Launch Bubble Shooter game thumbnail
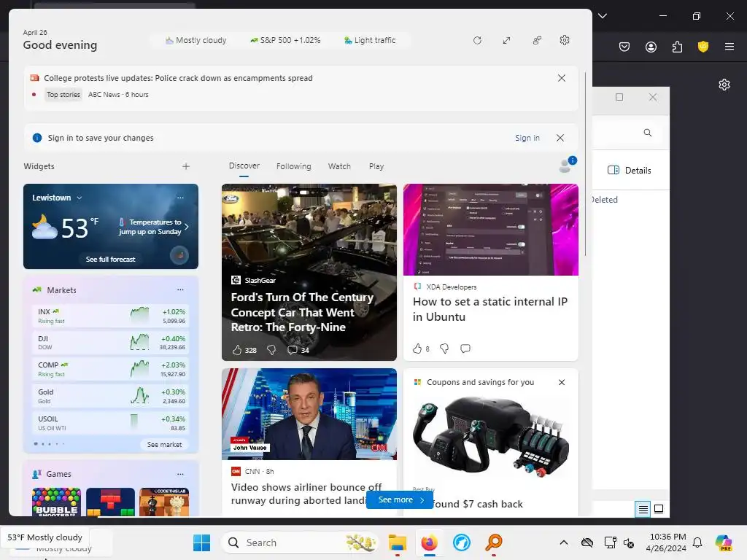747x560 pixels. pyautogui.click(x=56, y=502)
